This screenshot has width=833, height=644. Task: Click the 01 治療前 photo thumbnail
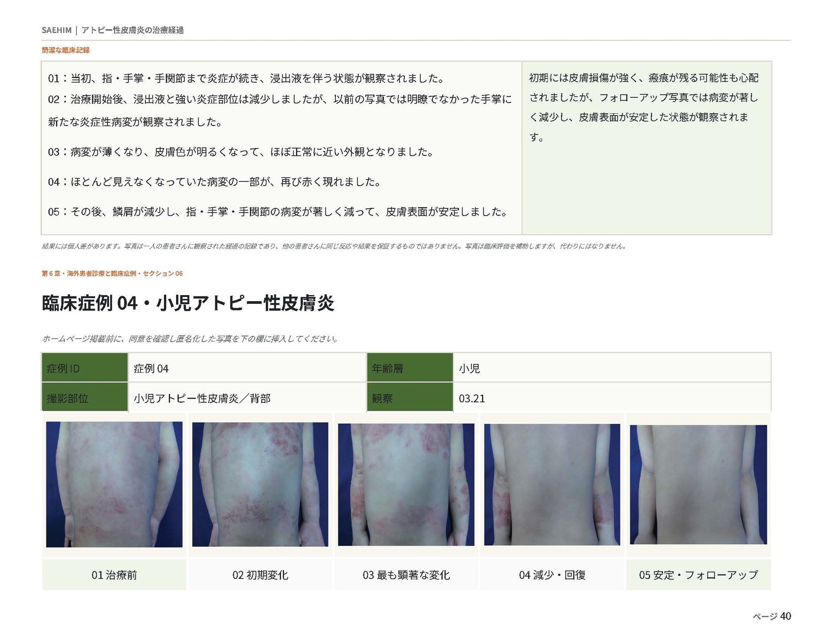[x=114, y=484]
